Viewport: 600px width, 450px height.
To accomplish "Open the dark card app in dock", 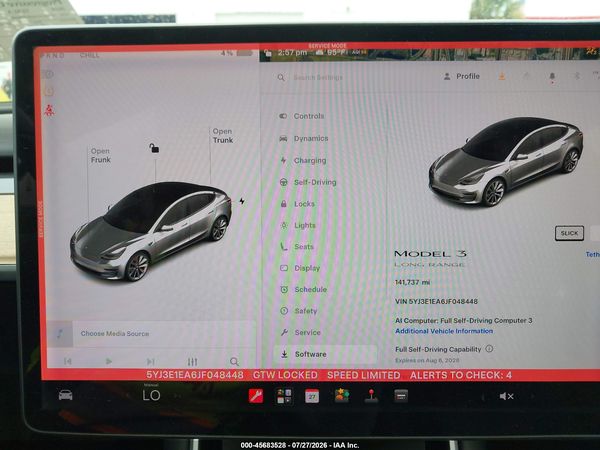I will (401, 396).
